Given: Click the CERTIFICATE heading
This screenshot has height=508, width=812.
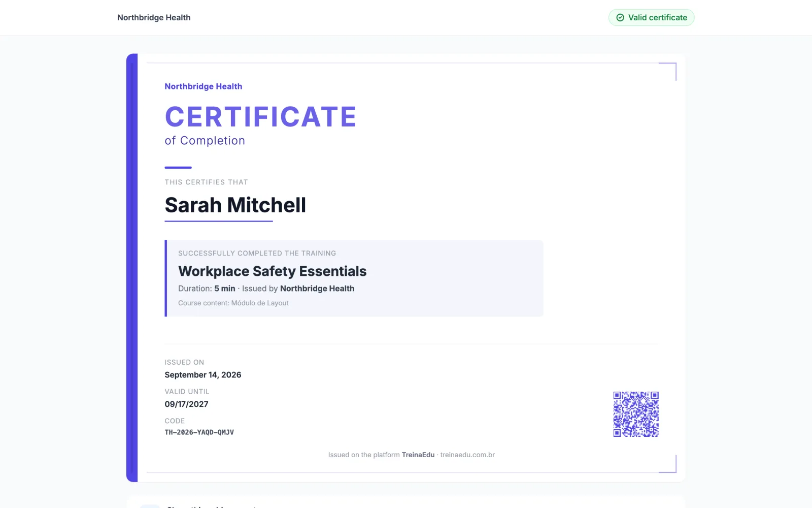Looking at the screenshot, I should click(x=261, y=117).
